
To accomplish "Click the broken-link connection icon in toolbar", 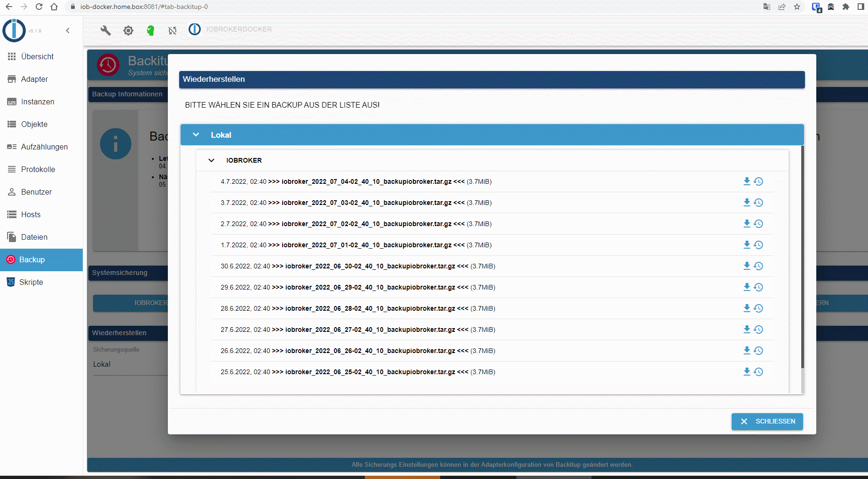I will [x=173, y=30].
